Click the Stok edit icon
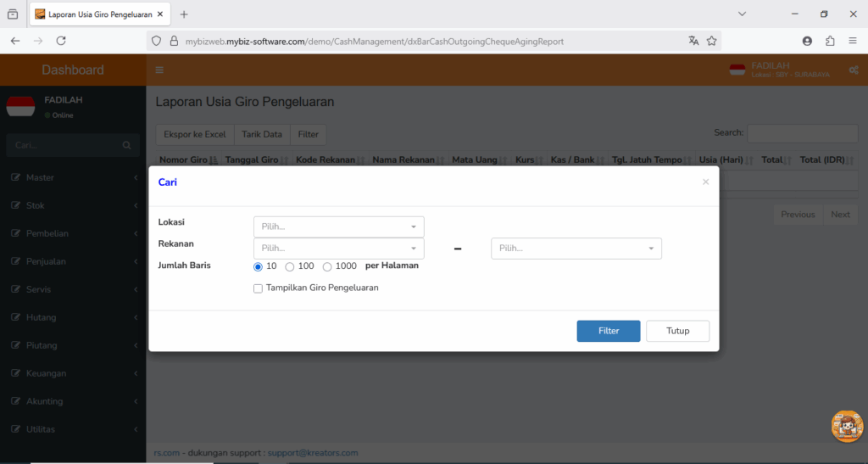Image resolution: width=868 pixels, height=464 pixels. coord(15,205)
